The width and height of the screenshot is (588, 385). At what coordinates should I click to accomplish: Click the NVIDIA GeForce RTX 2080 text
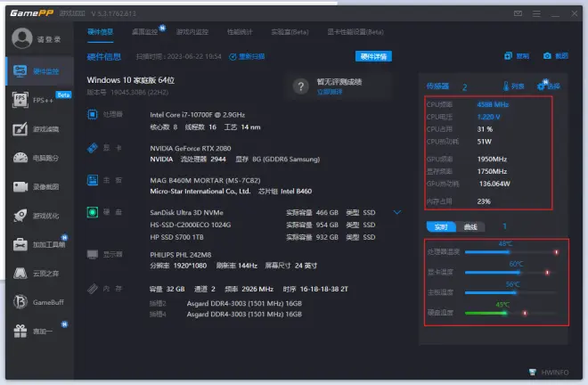[x=191, y=148]
